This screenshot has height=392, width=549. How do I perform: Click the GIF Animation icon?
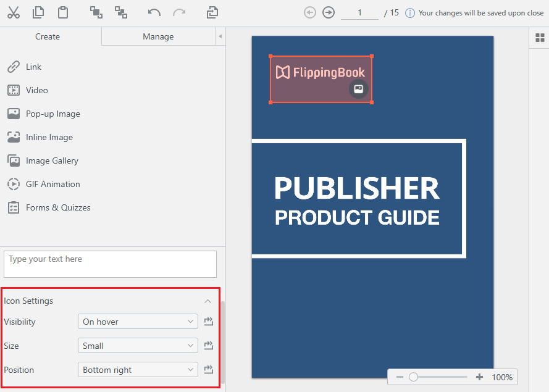(x=14, y=184)
